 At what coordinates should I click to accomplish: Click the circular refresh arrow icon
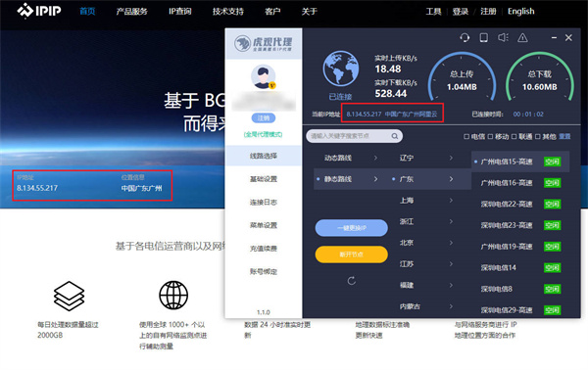coord(352,281)
